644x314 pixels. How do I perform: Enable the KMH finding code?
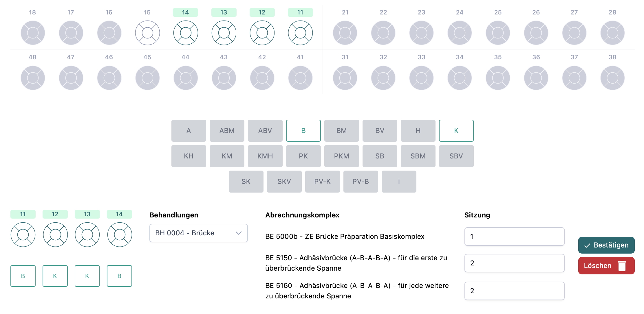coord(265,156)
